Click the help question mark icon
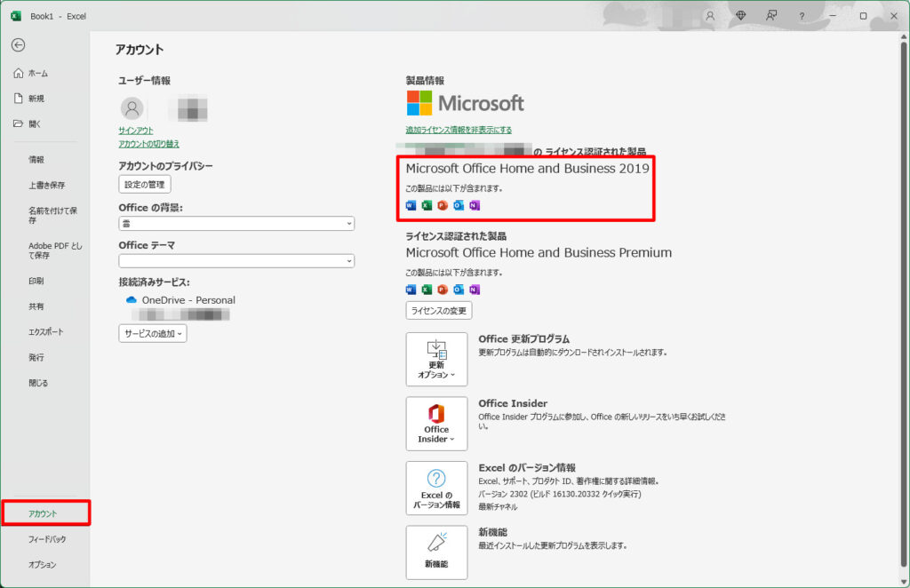The image size is (910, 588). click(802, 16)
